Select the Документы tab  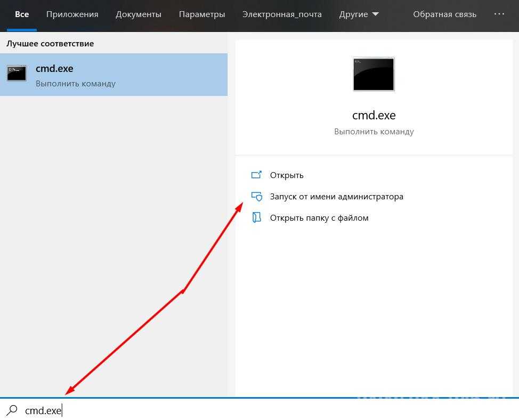pyautogui.click(x=139, y=14)
